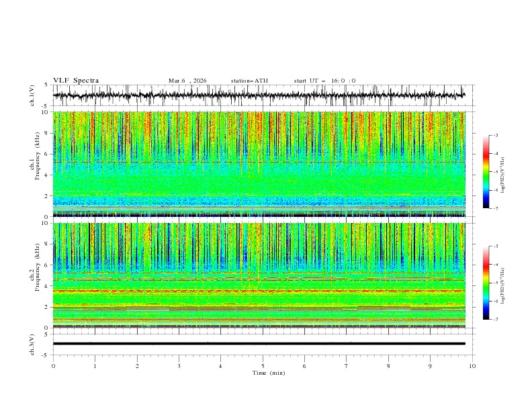Click the ch.1(V) vertical axis label
The height and width of the screenshot is (411, 532).
32,95
